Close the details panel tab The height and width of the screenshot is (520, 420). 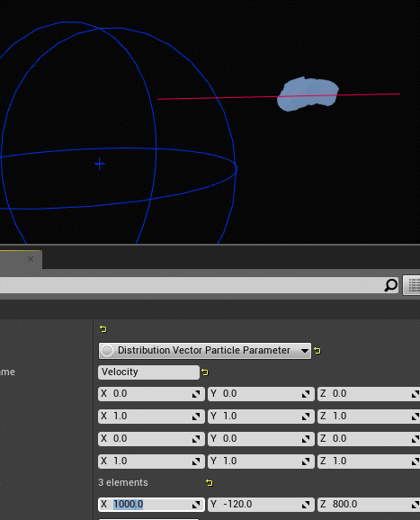pyautogui.click(x=31, y=259)
